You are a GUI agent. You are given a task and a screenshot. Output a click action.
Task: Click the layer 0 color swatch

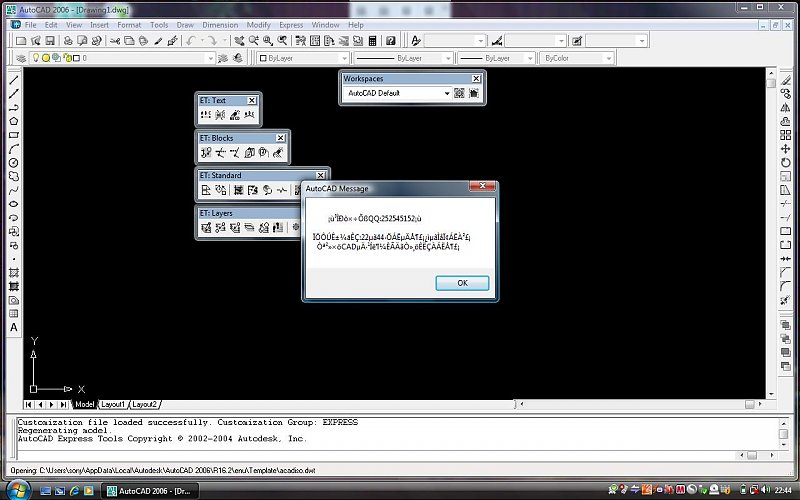77,58
